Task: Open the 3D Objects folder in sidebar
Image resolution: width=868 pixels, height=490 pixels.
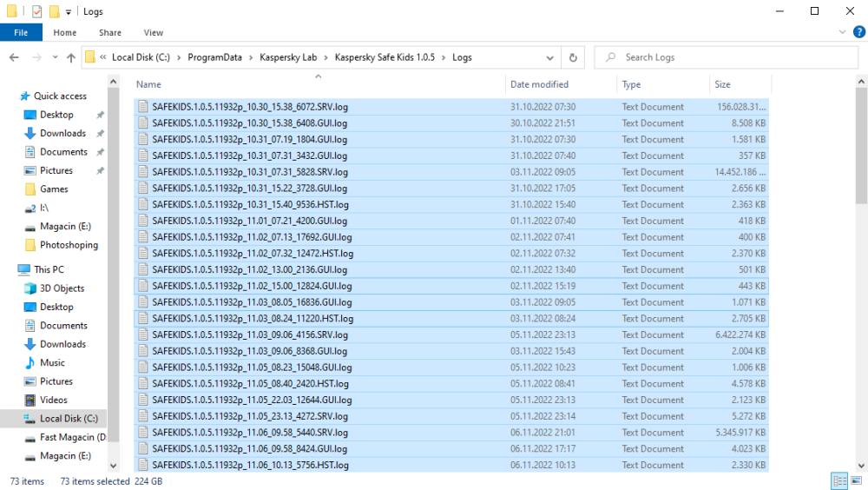Action: click(62, 288)
